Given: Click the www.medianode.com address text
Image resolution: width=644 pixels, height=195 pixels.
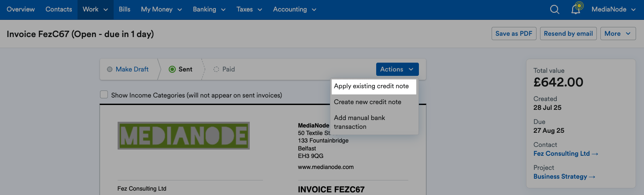Looking at the screenshot, I should coord(326,167).
